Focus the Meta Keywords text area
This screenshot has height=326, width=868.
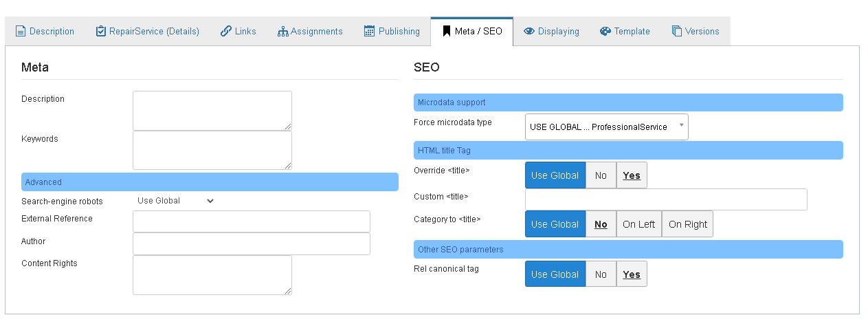[x=212, y=150]
